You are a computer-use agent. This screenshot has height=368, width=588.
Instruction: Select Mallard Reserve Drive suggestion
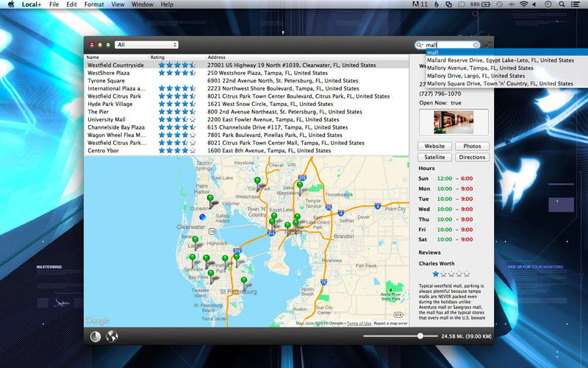500,60
